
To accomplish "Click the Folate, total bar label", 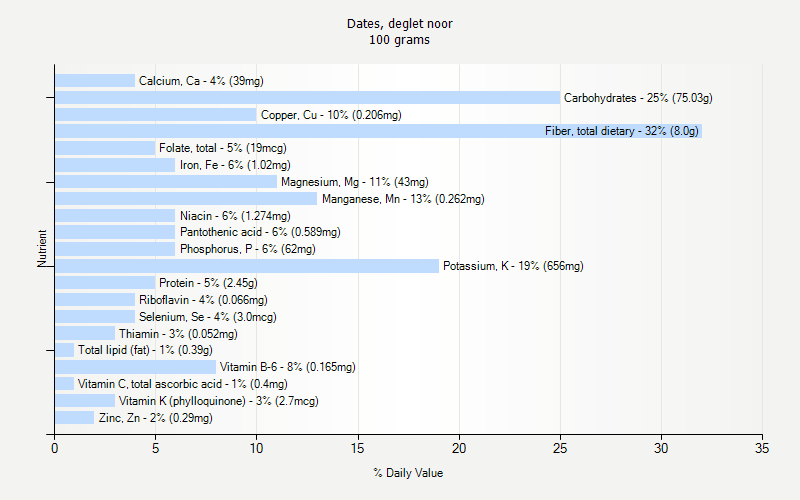I will click(x=222, y=148).
